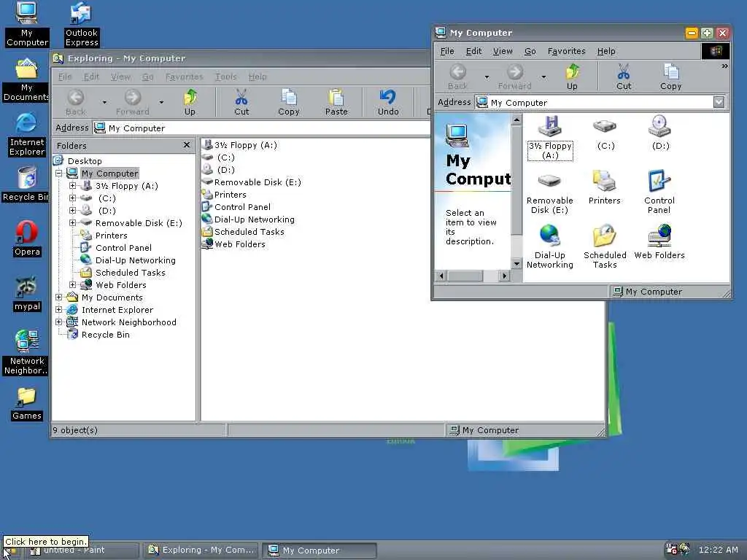Click Copy in the Exploring window toolbar
Viewport: 747px width, 560px height.
[x=289, y=102]
